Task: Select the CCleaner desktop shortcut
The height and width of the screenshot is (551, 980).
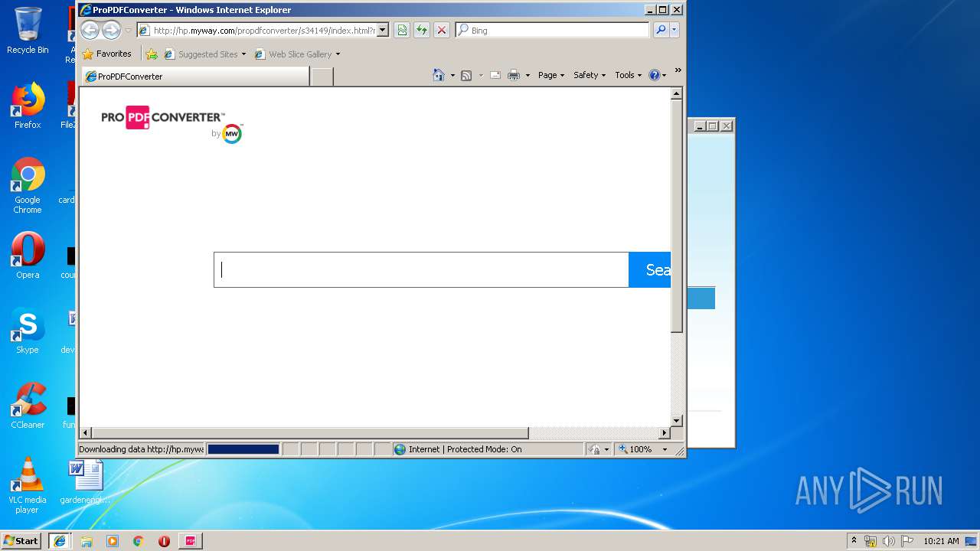Action: [x=28, y=406]
